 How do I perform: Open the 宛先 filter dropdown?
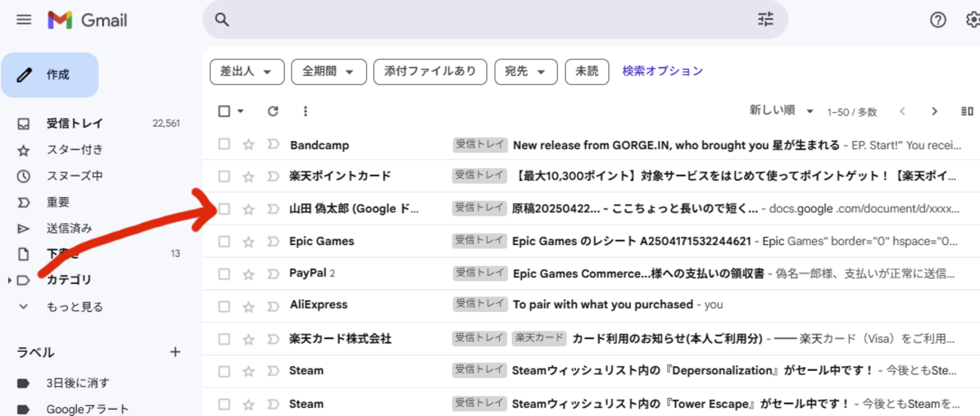click(x=525, y=72)
